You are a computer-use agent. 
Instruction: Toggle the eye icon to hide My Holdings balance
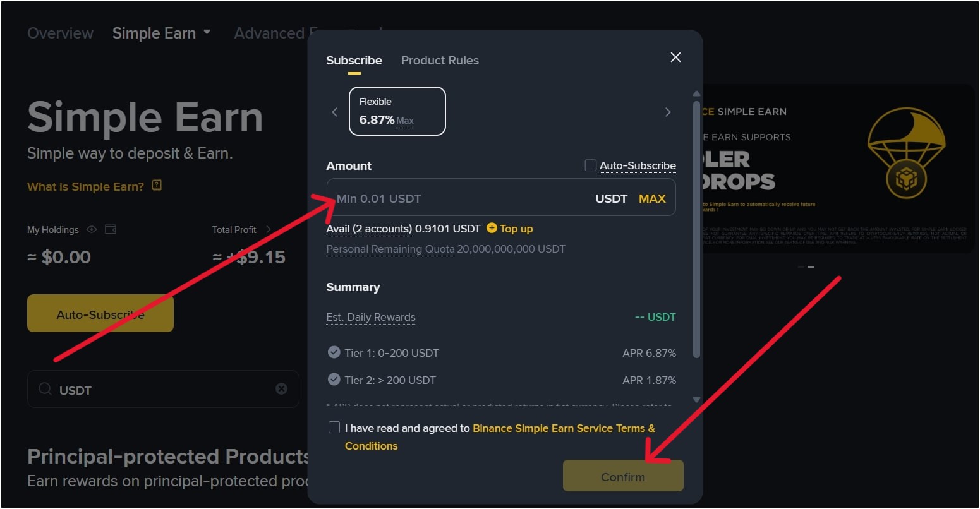92,229
